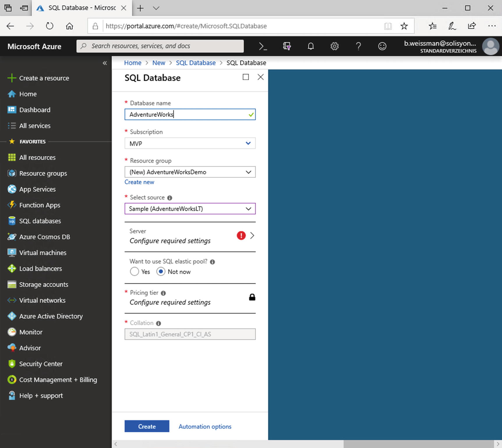Viewport: 502px width, 448px height.
Task: Click the Collation info icon
Action: (x=158, y=323)
